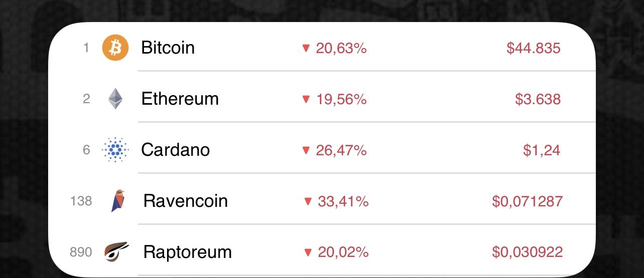The image size is (644, 278).
Task: Click the Bitcoin price $44.835
Action: (x=533, y=49)
